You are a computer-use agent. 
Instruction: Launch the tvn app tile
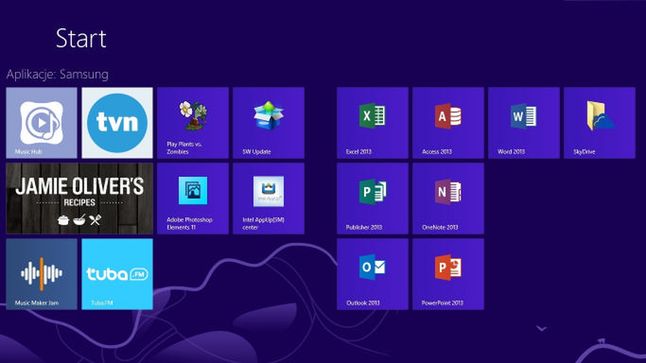coord(117,123)
